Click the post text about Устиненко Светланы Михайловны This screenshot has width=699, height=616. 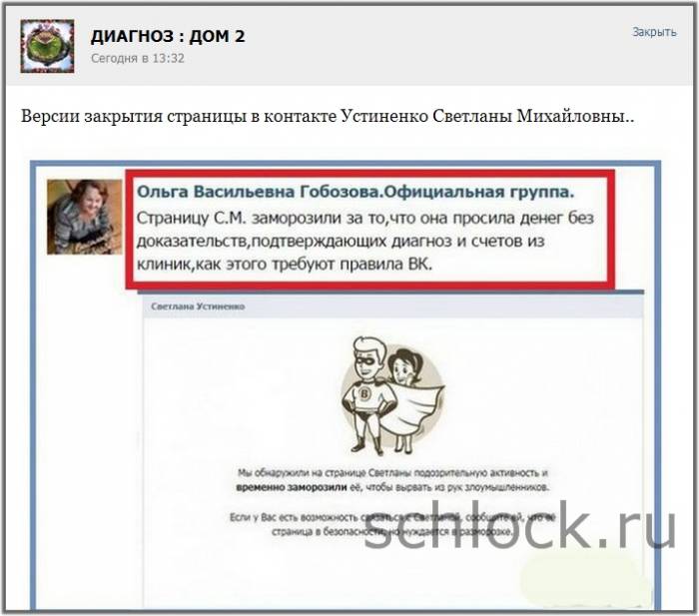[328, 117]
